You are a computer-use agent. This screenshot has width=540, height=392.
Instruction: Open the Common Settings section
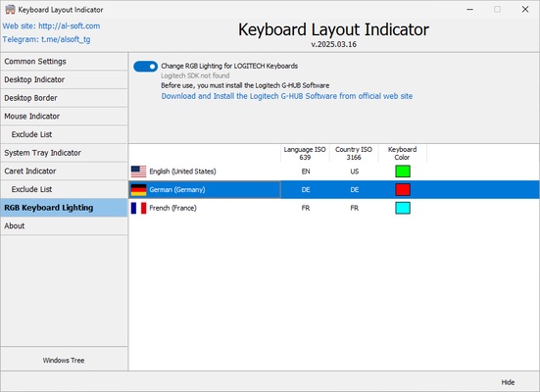(x=64, y=62)
